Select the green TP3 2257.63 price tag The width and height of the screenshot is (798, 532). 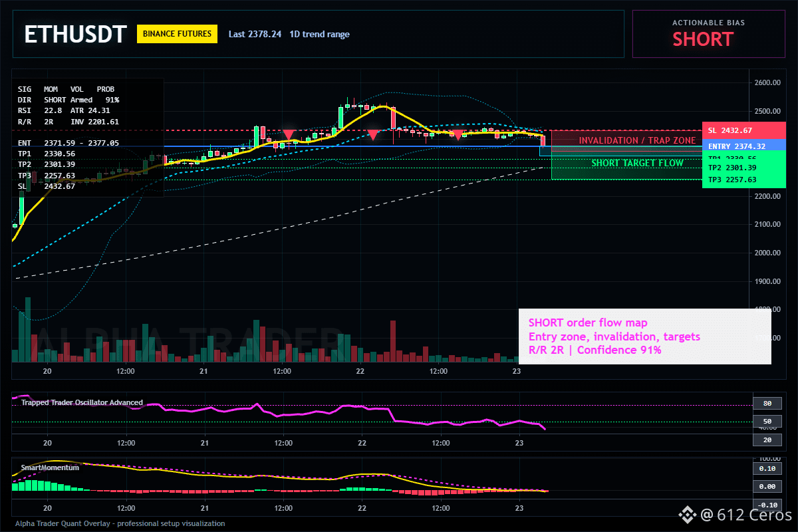pyautogui.click(x=743, y=180)
